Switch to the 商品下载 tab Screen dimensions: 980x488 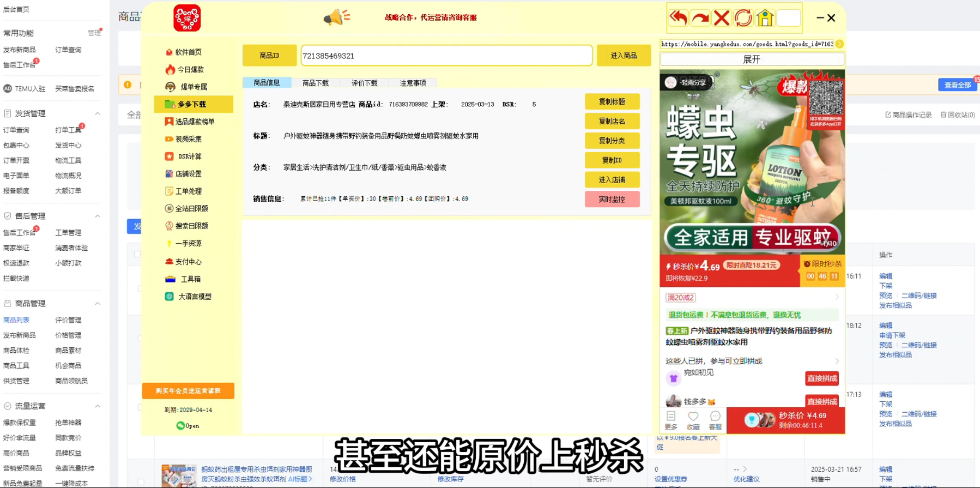pyautogui.click(x=315, y=83)
